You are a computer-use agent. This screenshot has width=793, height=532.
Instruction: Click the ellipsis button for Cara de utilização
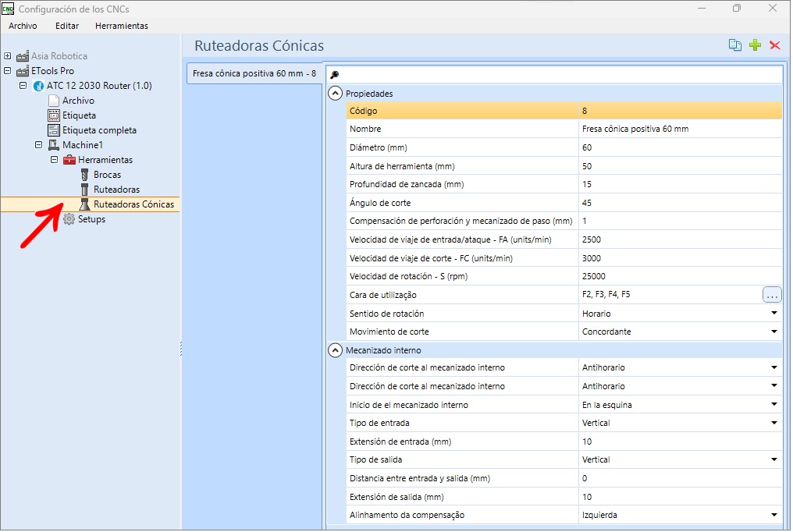pos(772,295)
